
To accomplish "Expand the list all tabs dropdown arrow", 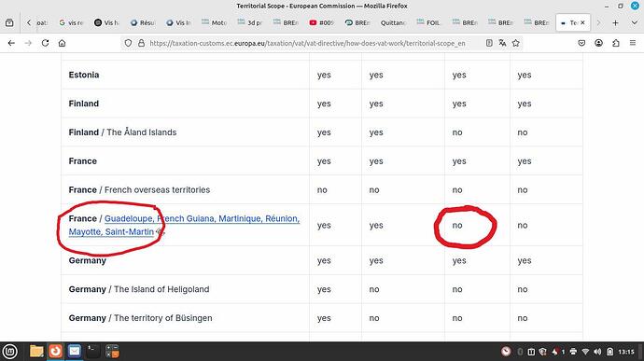I will tap(634, 22).
